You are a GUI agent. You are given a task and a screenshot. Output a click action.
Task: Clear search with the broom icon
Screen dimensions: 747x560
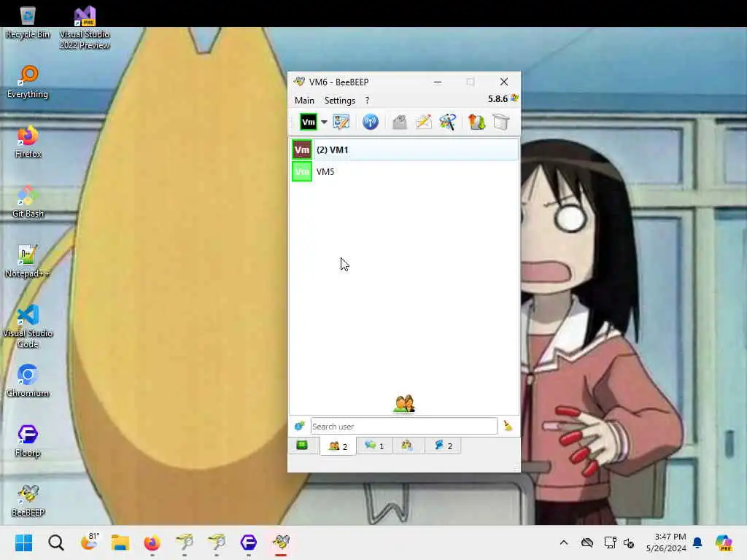point(508,426)
